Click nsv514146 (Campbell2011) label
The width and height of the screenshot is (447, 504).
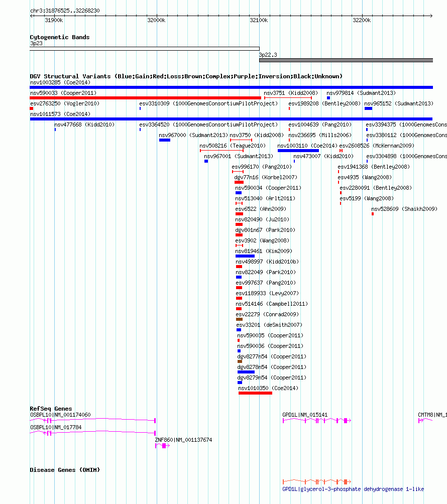[x=272, y=304]
